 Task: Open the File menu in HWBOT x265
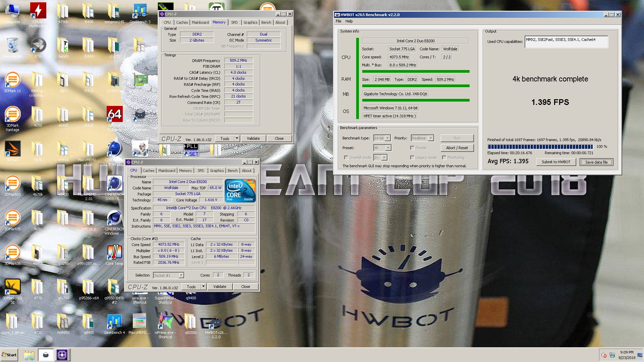(338, 21)
